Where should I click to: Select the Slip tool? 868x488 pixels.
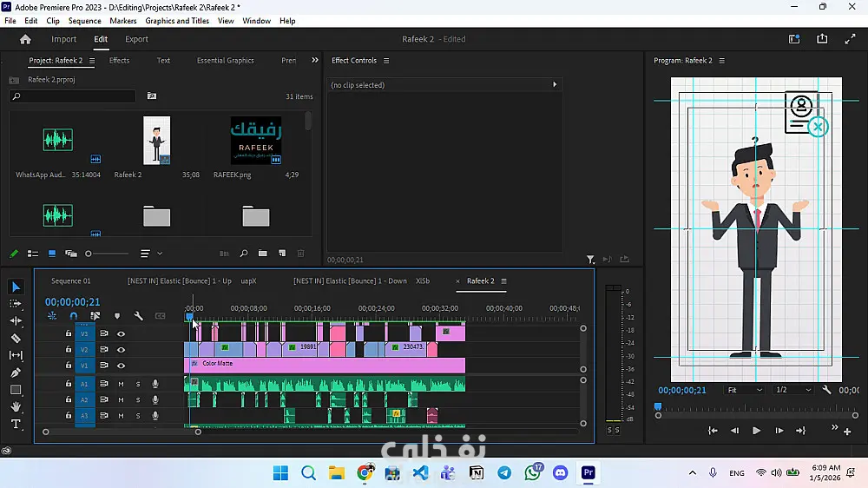(x=16, y=355)
